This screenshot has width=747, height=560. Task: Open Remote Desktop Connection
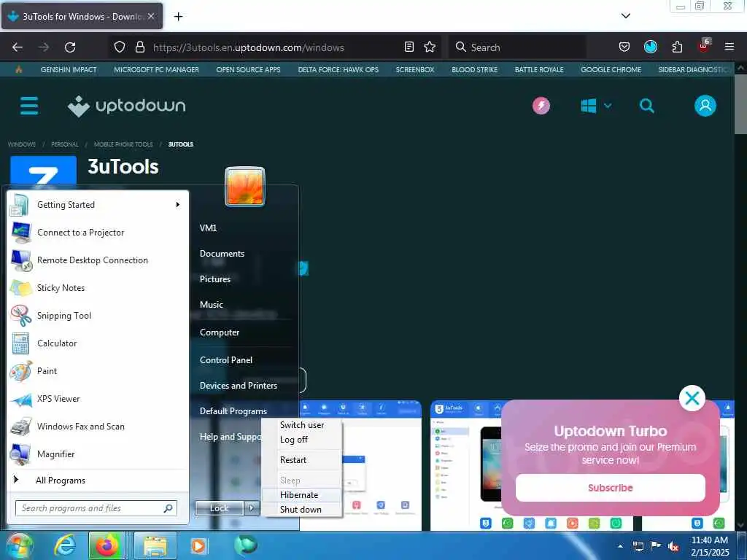coord(98,260)
